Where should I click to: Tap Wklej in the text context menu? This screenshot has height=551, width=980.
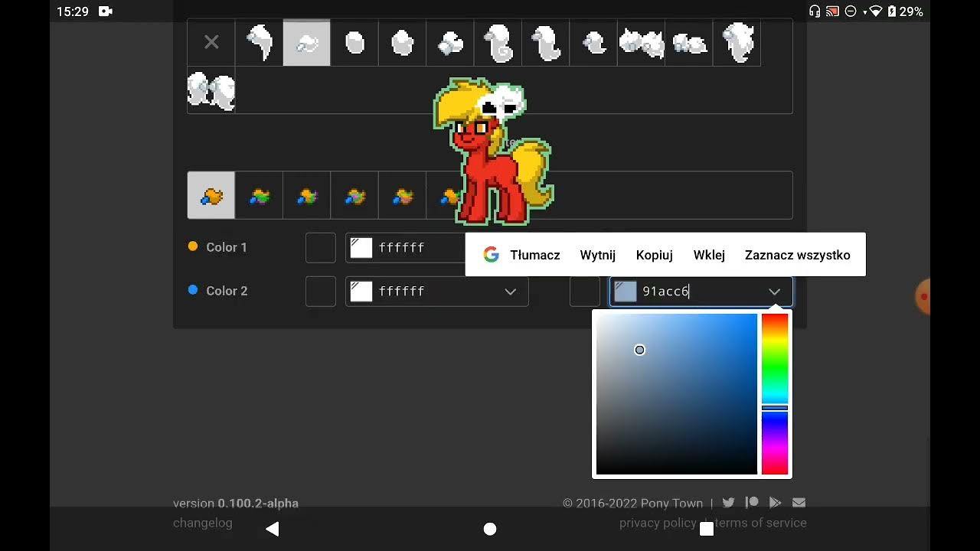pos(709,255)
